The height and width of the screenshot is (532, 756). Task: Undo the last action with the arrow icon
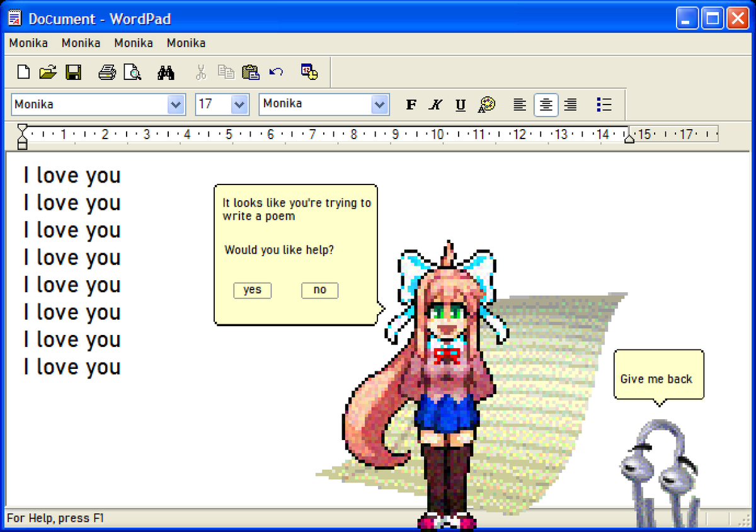276,72
